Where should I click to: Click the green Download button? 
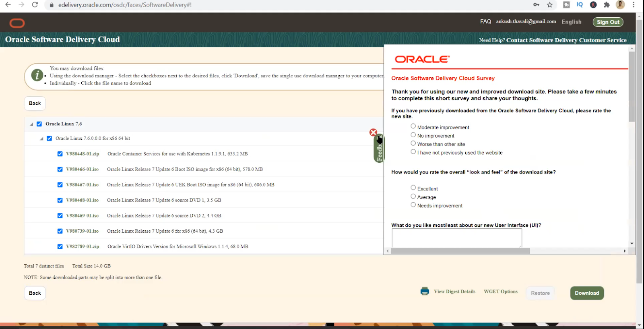587,293
